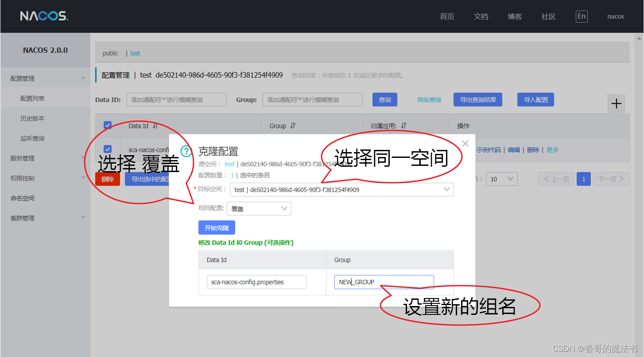Toggle the select-all checkbox in table header
This screenshot has width=644, height=357.
(108, 126)
